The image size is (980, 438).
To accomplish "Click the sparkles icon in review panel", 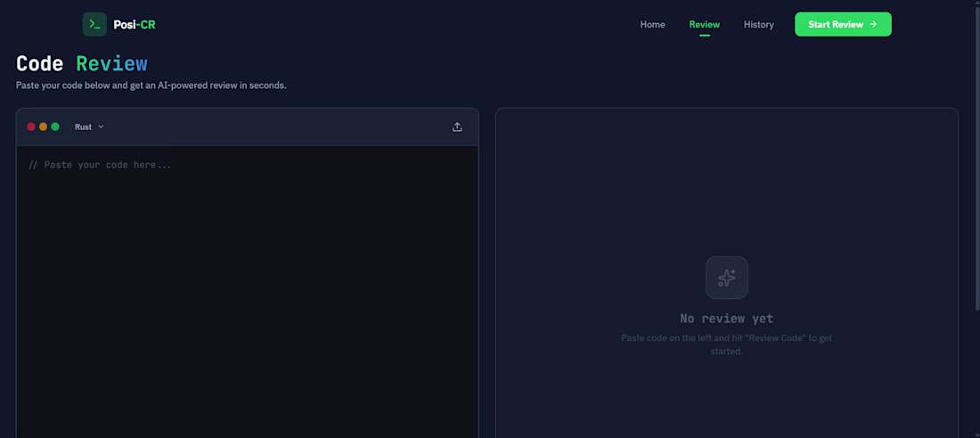I will coord(727,278).
